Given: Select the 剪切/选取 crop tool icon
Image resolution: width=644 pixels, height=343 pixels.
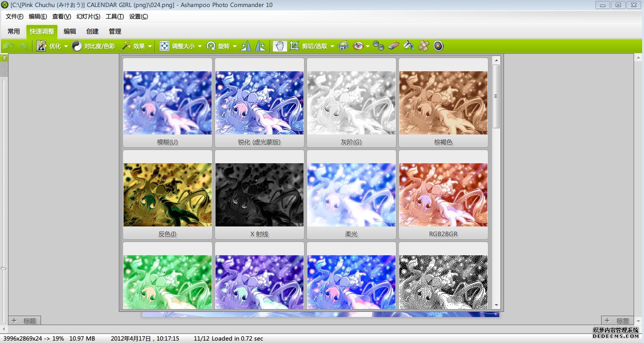Looking at the screenshot, I should point(295,46).
